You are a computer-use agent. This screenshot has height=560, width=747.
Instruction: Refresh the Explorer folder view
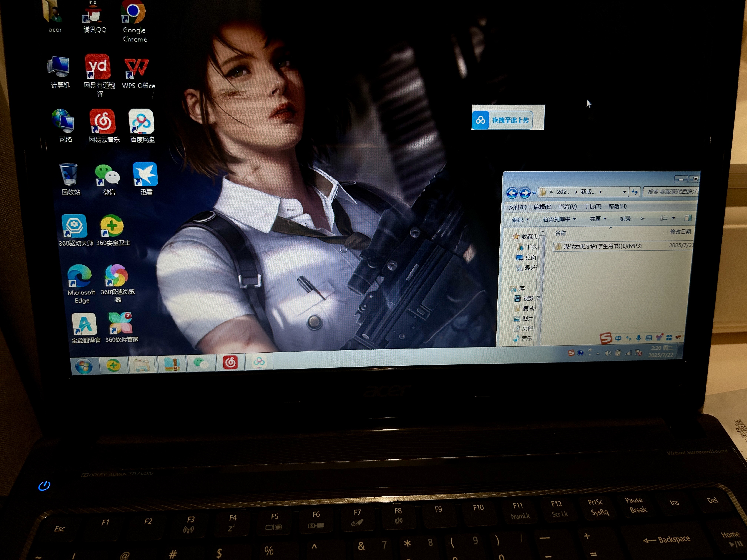(x=635, y=192)
